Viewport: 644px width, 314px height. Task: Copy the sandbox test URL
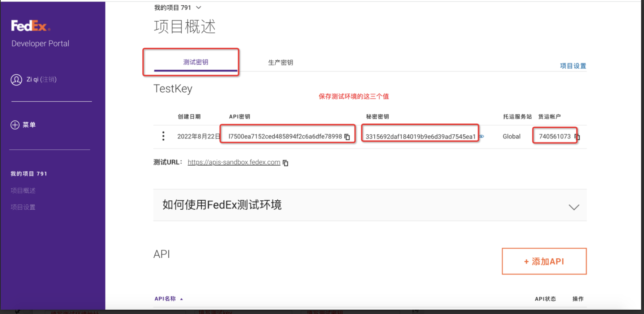tap(285, 163)
